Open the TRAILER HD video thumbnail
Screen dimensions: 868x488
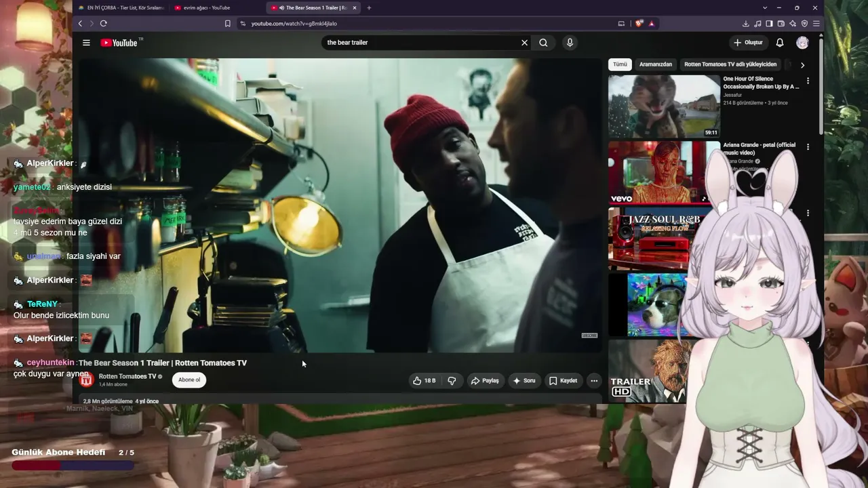(x=650, y=371)
